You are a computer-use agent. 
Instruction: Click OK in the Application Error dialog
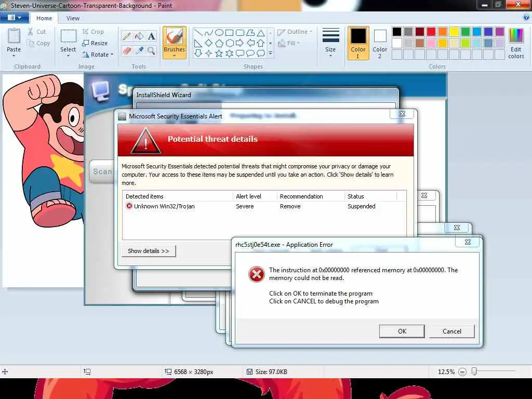click(x=402, y=331)
